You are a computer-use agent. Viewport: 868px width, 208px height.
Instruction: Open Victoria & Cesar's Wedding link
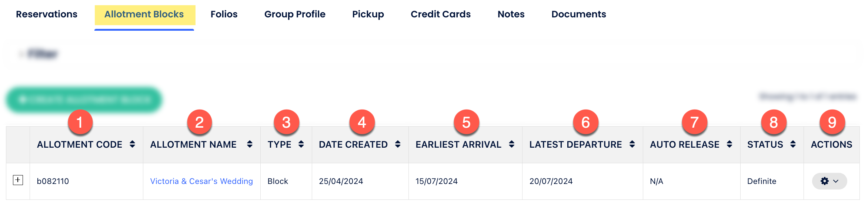[x=201, y=181]
